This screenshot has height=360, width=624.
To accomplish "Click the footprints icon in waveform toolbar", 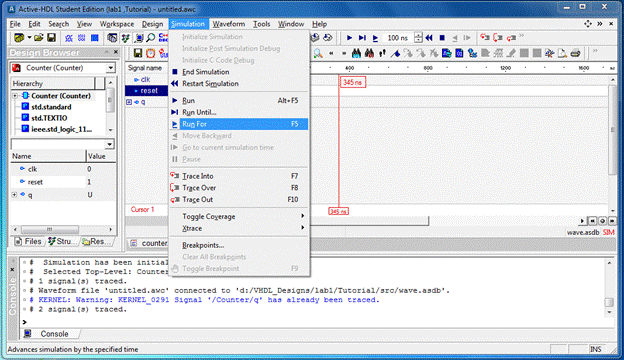I will point(382,53).
